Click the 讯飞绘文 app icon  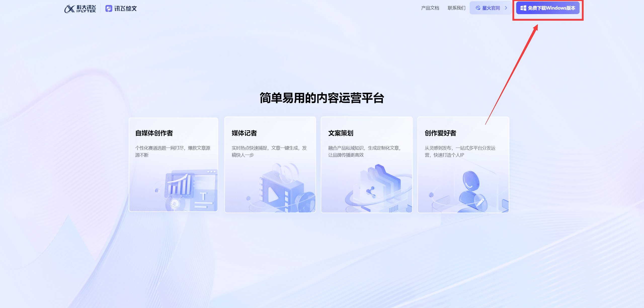click(109, 9)
